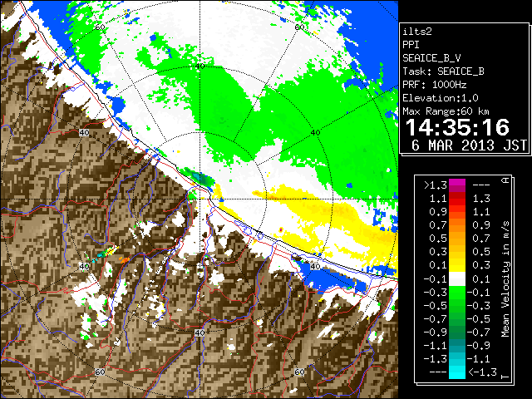The height and width of the screenshot is (399, 532).
Task: Click the SEAICE_B_V product name
Action: pos(431,58)
